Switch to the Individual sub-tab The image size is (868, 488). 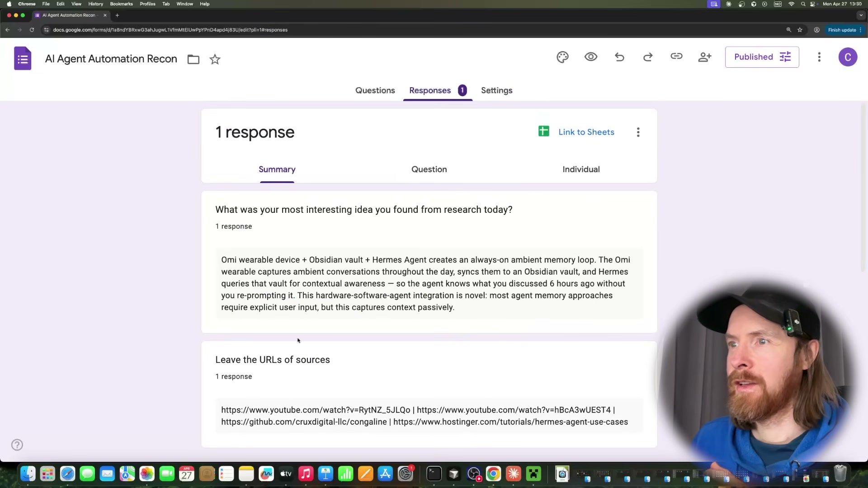581,169
